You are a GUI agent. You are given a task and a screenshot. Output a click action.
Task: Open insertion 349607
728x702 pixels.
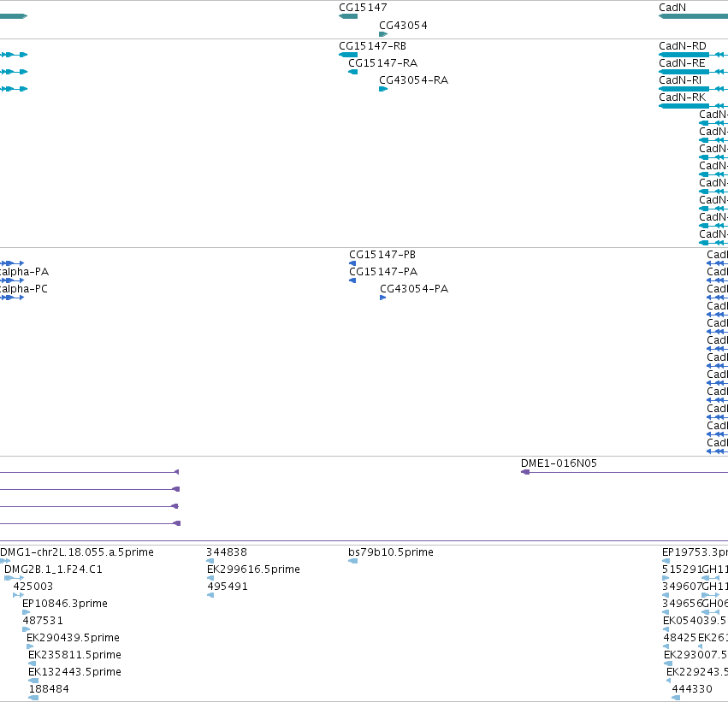click(682, 587)
